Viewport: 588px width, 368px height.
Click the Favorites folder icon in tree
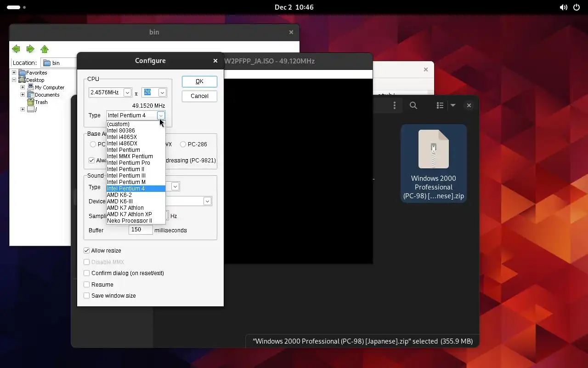pyautogui.click(x=22, y=73)
